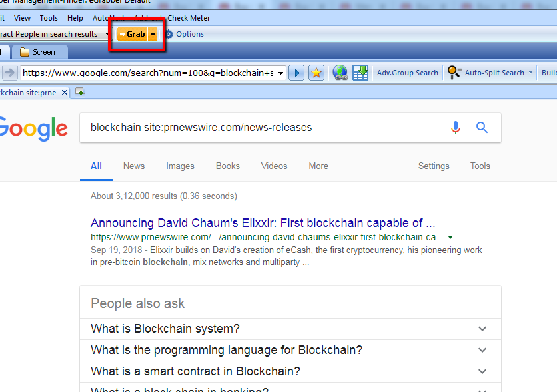Open the View menu
The width and height of the screenshot is (557, 392).
pyautogui.click(x=22, y=18)
